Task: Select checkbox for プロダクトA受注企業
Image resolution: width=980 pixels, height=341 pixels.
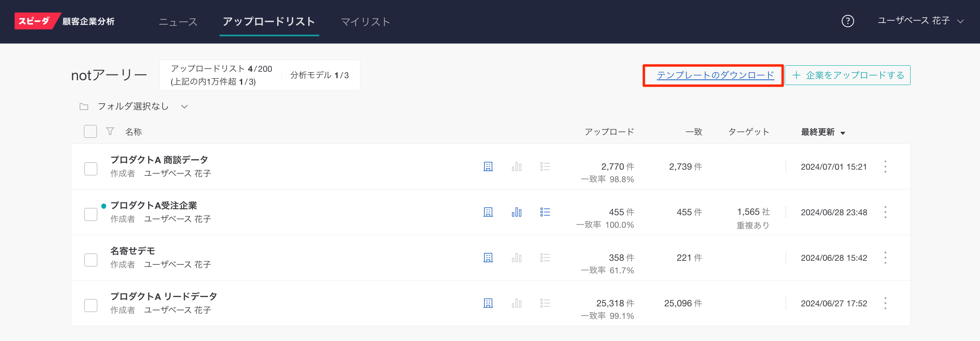Action: point(91,214)
